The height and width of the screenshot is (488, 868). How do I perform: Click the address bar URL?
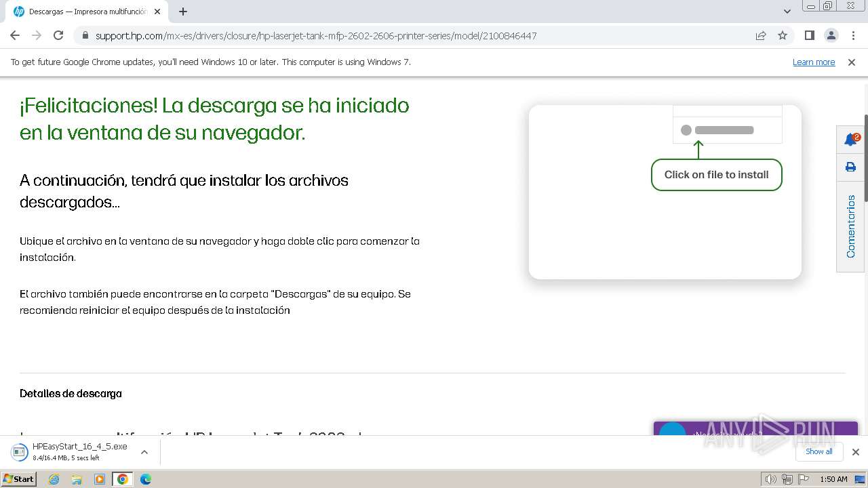coord(316,35)
